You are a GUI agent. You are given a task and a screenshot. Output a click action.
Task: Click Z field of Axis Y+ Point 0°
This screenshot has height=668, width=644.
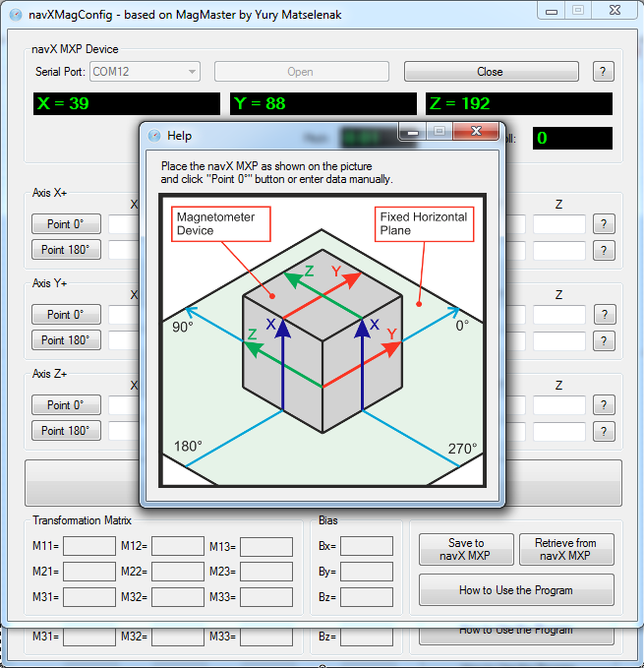(x=559, y=315)
